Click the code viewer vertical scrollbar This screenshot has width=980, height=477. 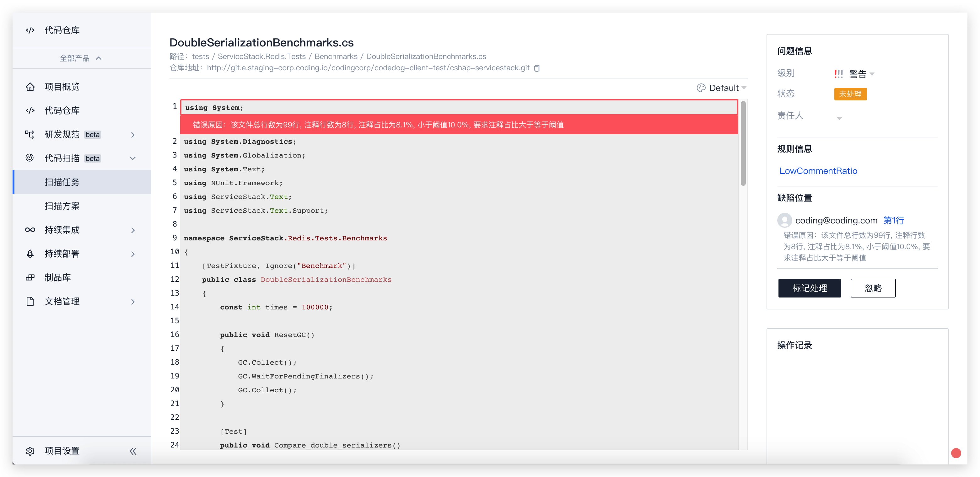[x=743, y=143]
